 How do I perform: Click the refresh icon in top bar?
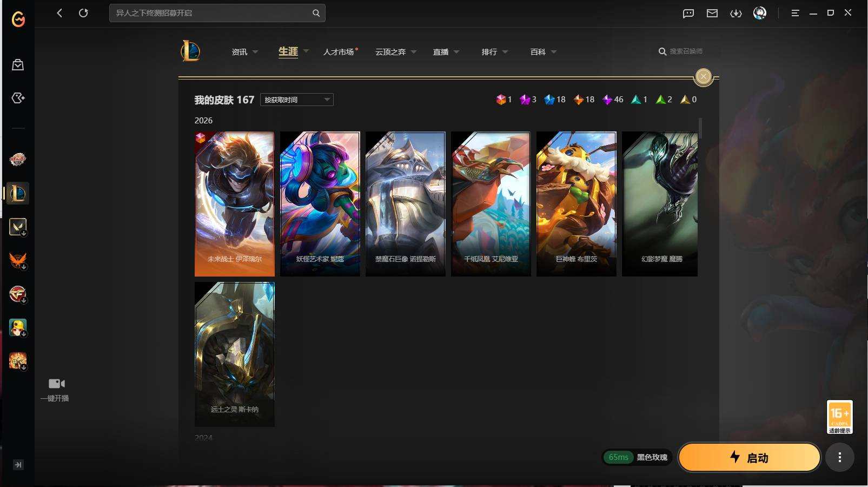[83, 13]
